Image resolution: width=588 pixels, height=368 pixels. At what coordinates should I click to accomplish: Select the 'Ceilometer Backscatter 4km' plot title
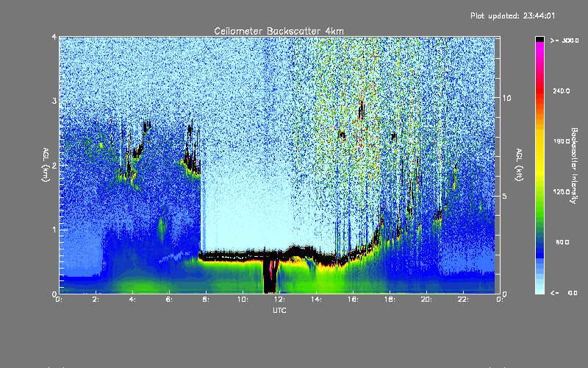coord(279,31)
